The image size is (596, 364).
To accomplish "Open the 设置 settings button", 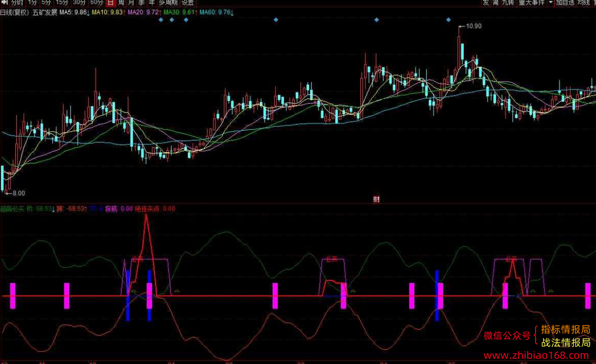I will (x=188, y=2).
